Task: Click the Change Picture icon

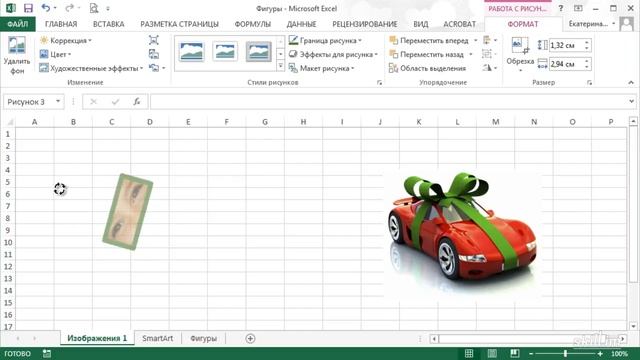Action: pyautogui.click(x=153, y=54)
